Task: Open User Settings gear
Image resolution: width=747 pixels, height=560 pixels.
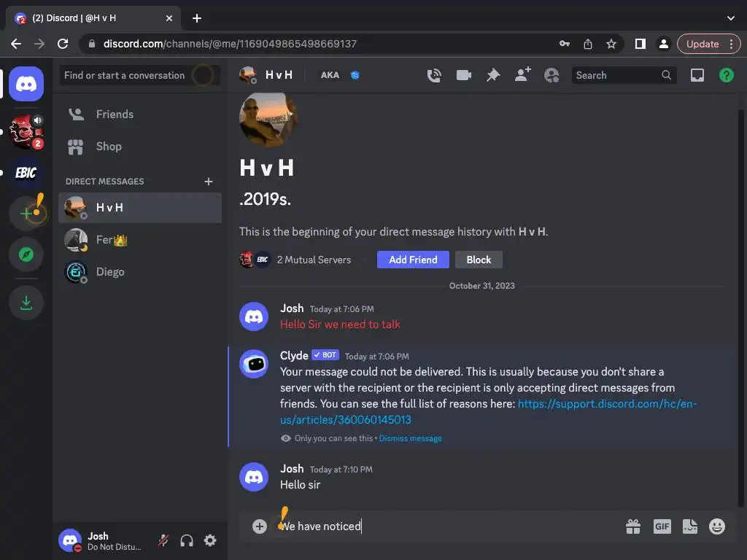Action: 210,540
